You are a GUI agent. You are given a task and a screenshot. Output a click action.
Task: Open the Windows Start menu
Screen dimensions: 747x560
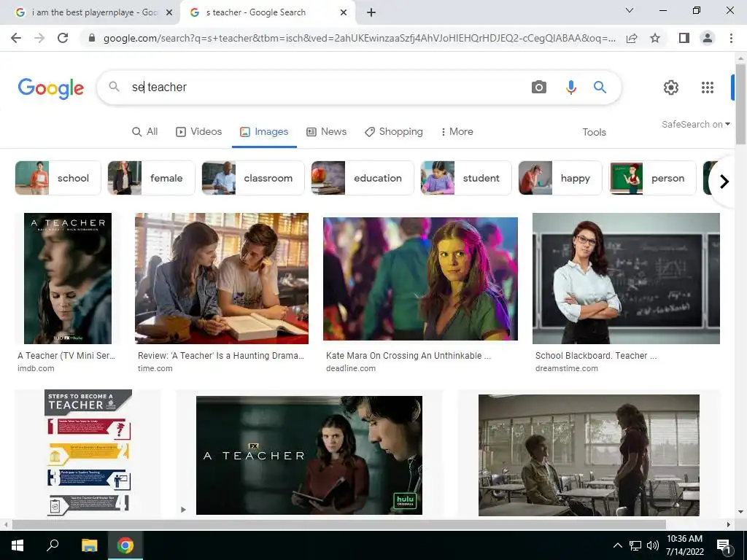18,545
